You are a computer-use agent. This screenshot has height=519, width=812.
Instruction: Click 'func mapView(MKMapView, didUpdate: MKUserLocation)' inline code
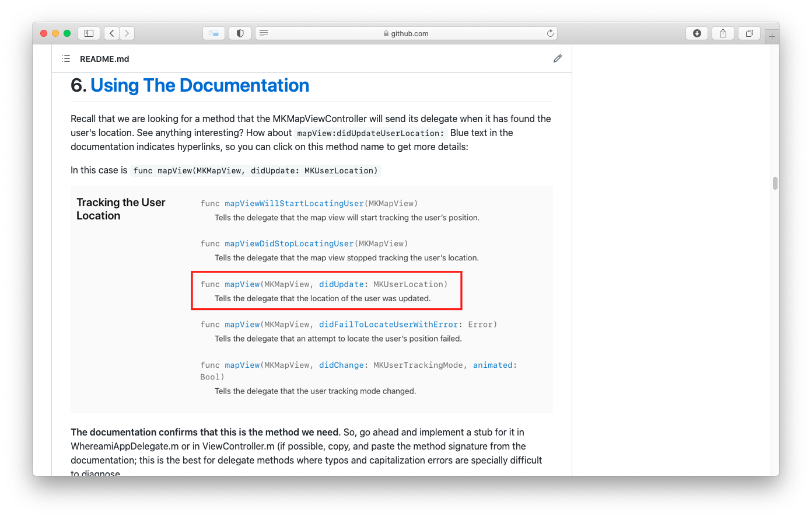[256, 170]
